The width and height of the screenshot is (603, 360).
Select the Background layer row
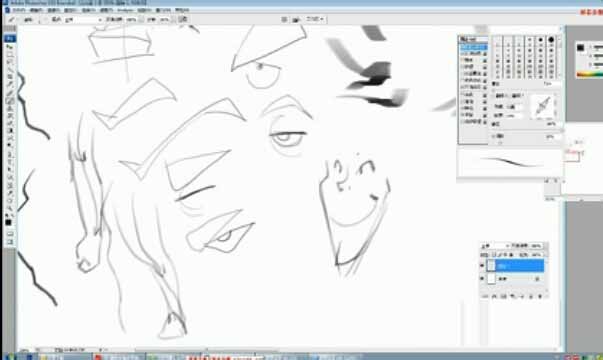tap(515, 278)
